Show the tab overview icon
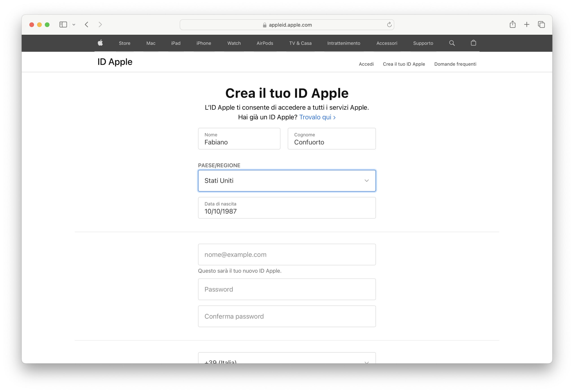 [x=541, y=24]
